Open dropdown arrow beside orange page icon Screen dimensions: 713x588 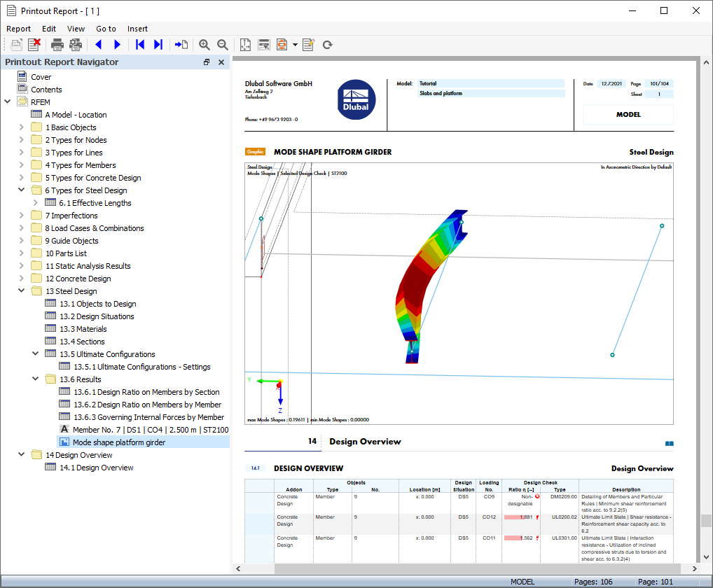coord(295,45)
